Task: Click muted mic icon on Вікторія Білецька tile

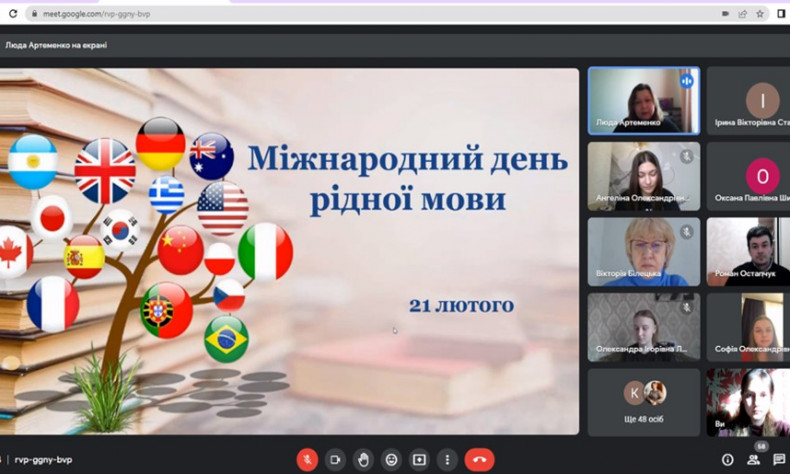Action: [x=686, y=232]
